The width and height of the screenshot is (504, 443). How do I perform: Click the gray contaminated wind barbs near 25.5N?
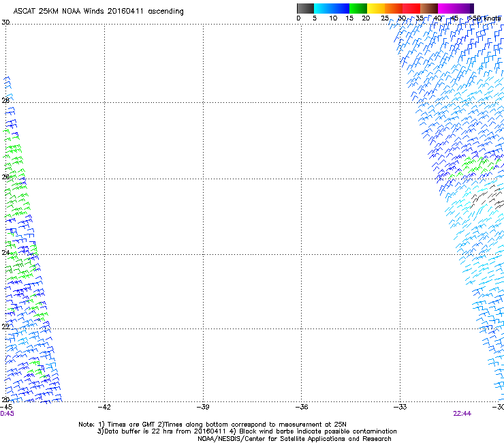[487, 196]
